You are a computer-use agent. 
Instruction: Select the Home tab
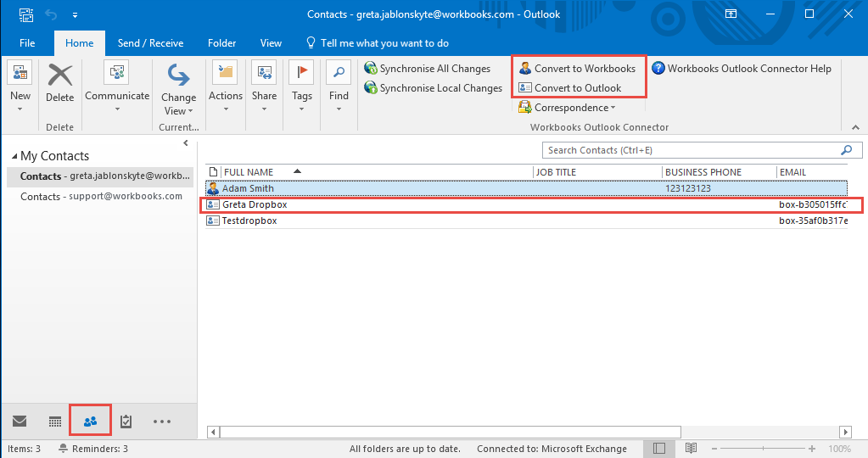coord(79,43)
